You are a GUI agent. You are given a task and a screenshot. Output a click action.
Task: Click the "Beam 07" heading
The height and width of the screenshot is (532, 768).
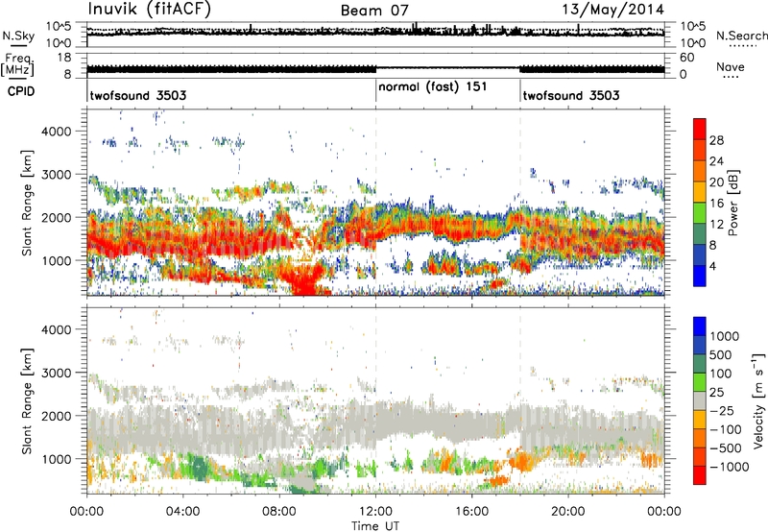pos(374,11)
